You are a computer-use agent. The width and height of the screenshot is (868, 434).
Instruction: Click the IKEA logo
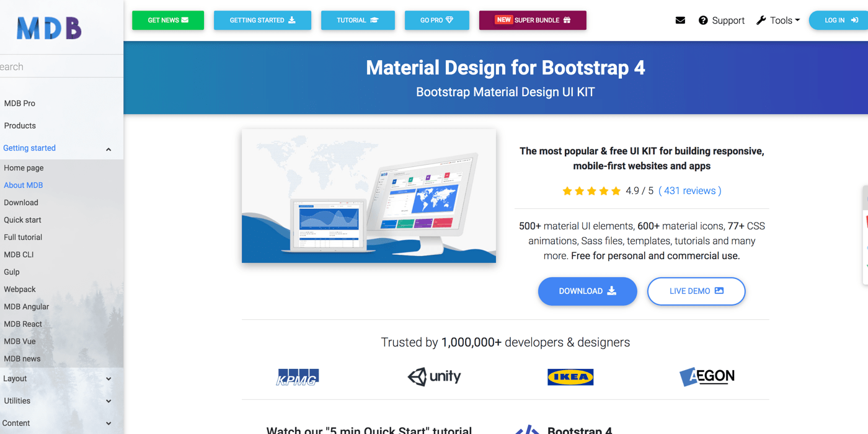570,376
